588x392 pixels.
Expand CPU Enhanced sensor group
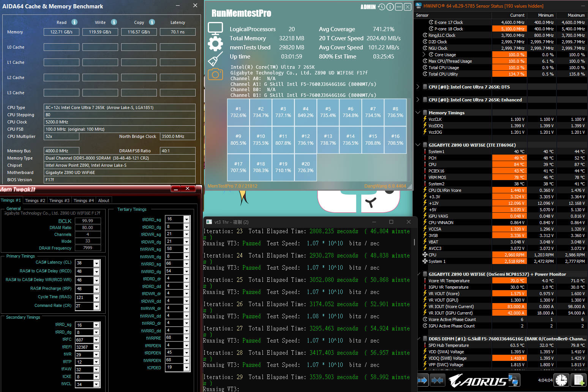coord(418,100)
